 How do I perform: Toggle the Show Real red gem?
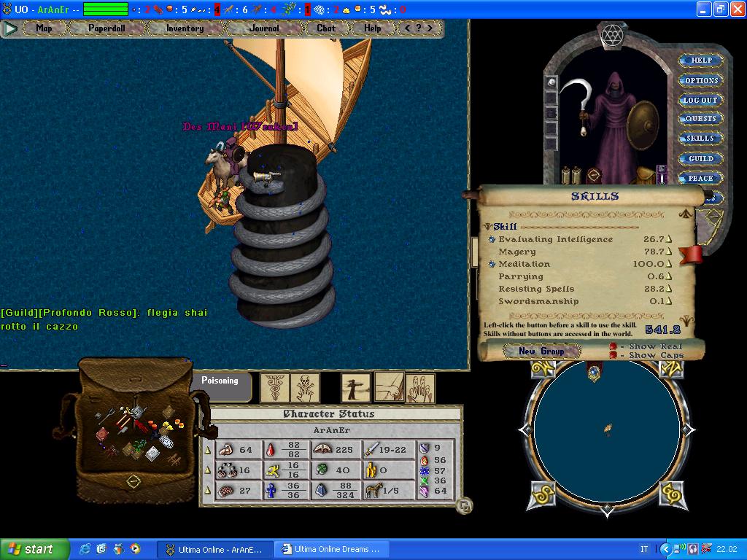click(x=614, y=346)
